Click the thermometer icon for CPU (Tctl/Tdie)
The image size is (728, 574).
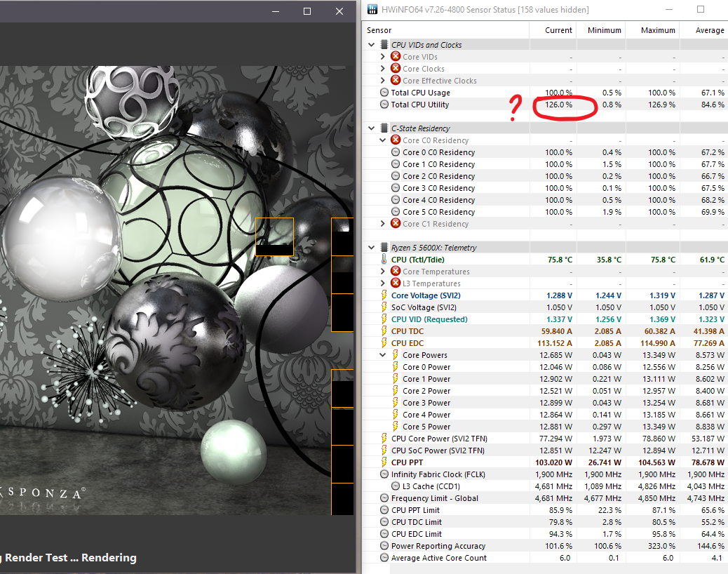pyautogui.click(x=384, y=259)
